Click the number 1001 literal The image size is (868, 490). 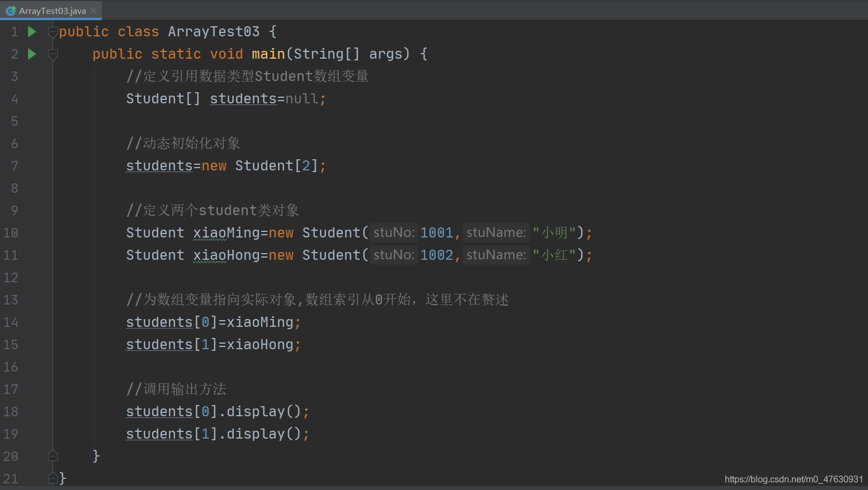tap(437, 233)
